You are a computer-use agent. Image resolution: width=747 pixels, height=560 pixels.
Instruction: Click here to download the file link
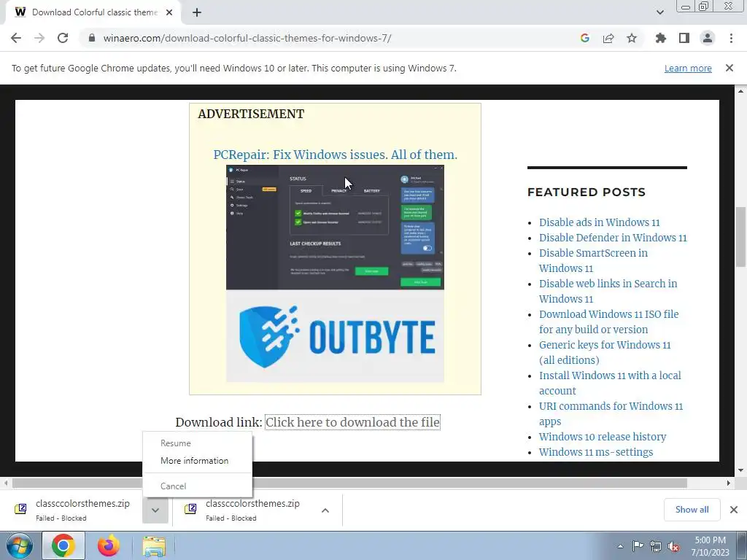[x=352, y=422]
